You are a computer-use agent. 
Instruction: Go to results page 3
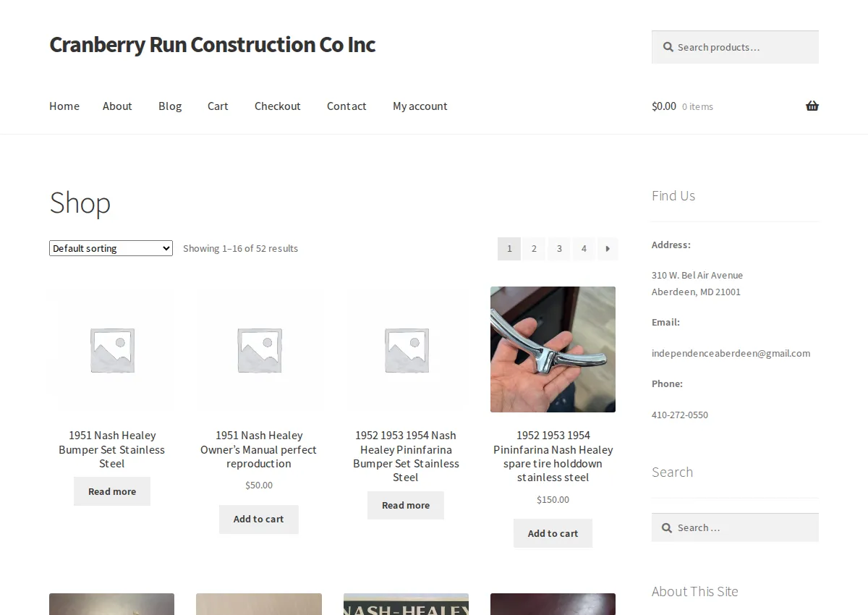[x=559, y=248]
